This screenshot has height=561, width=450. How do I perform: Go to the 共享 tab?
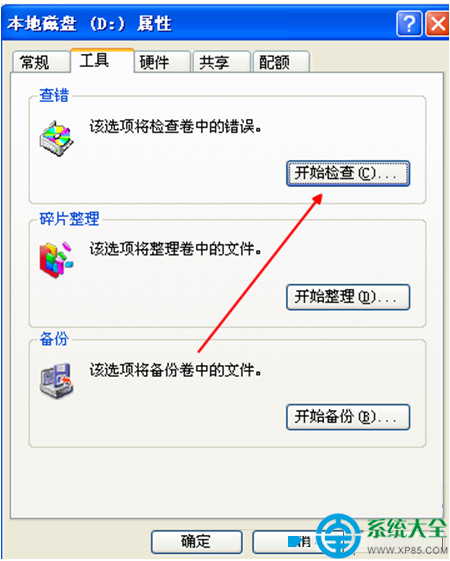pyautogui.click(x=221, y=62)
